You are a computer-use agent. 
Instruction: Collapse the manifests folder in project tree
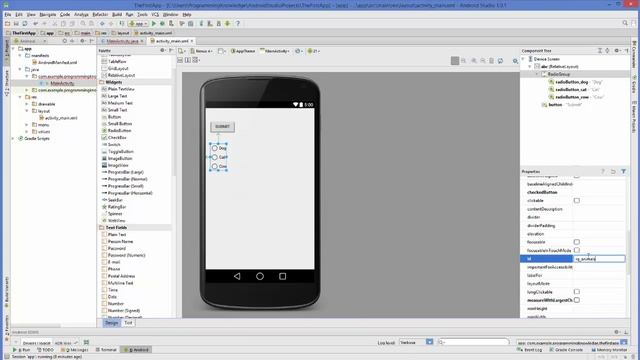[20, 56]
